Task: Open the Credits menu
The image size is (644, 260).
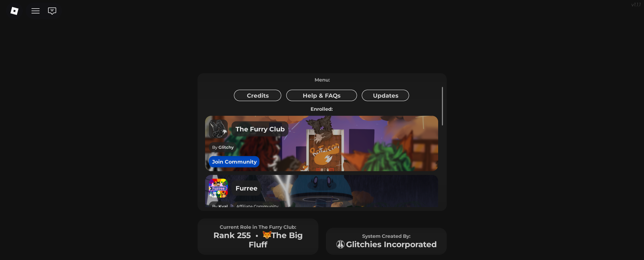Action: [257, 95]
